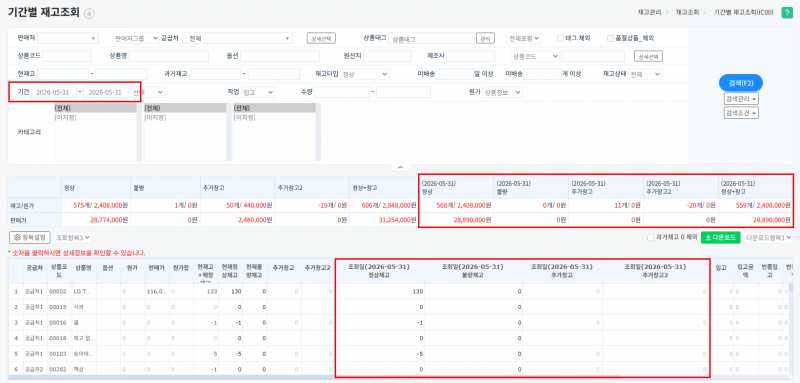Select (전체) in the first 카테고리 list
This screenshot has height=383, width=800.
(95, 108)
